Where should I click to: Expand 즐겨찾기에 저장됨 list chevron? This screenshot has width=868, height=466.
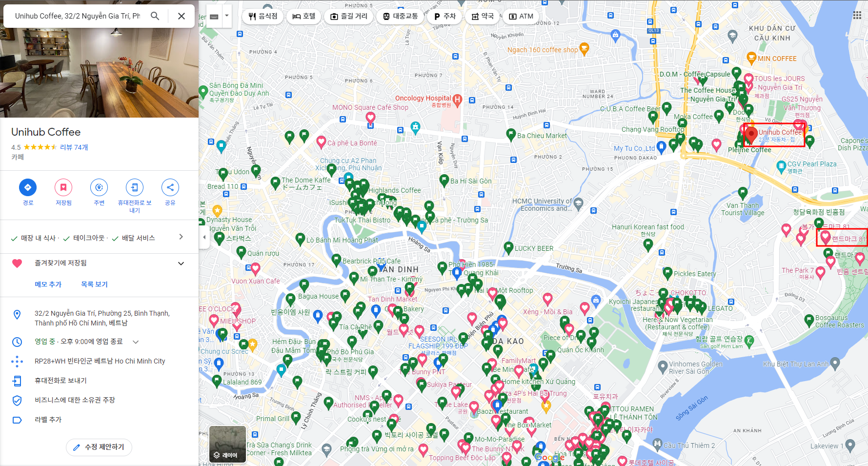pos(181,263)
